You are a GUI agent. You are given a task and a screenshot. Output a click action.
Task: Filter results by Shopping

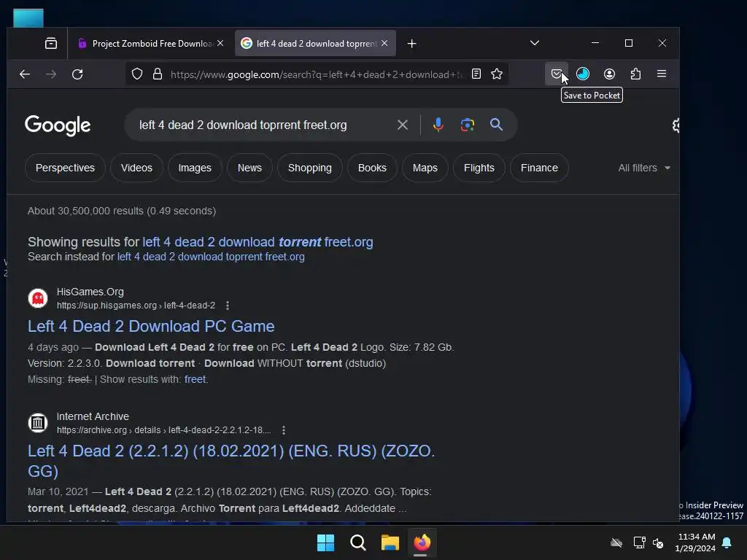click(309, 168)
